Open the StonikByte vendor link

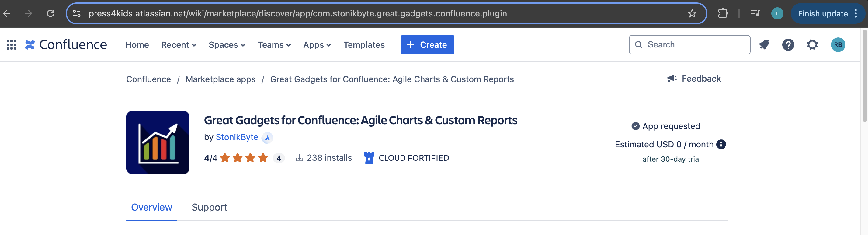pos(237,137)
